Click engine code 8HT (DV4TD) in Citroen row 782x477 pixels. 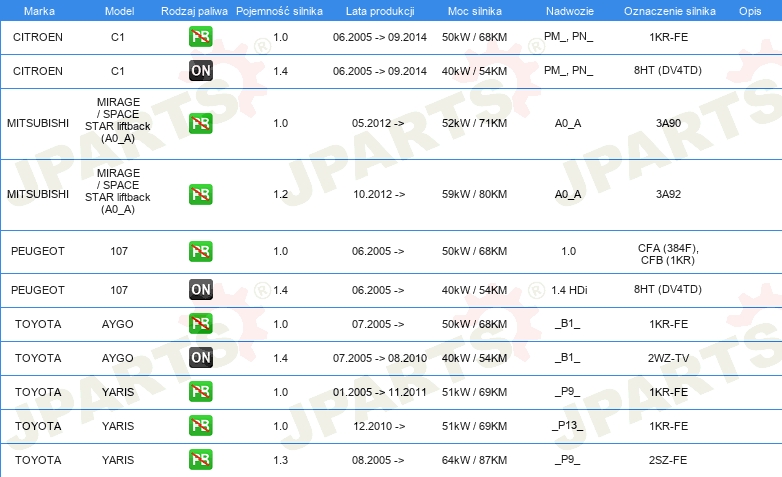668,70
